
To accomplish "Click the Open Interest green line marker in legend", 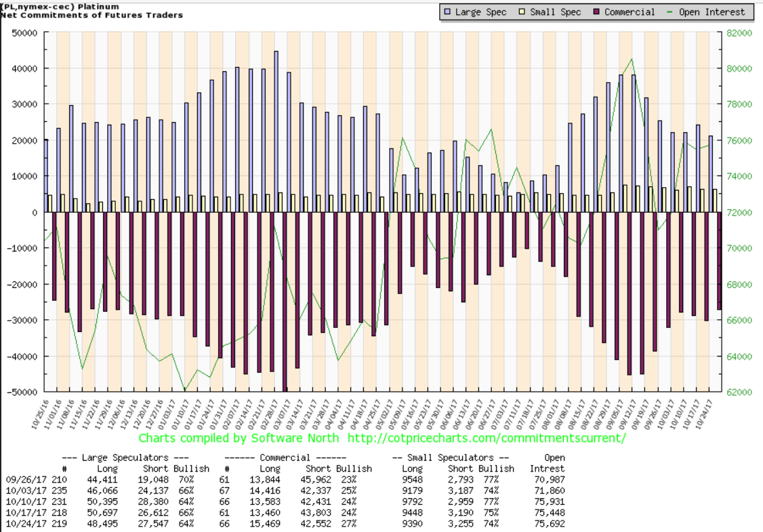I will click(670, 12).
